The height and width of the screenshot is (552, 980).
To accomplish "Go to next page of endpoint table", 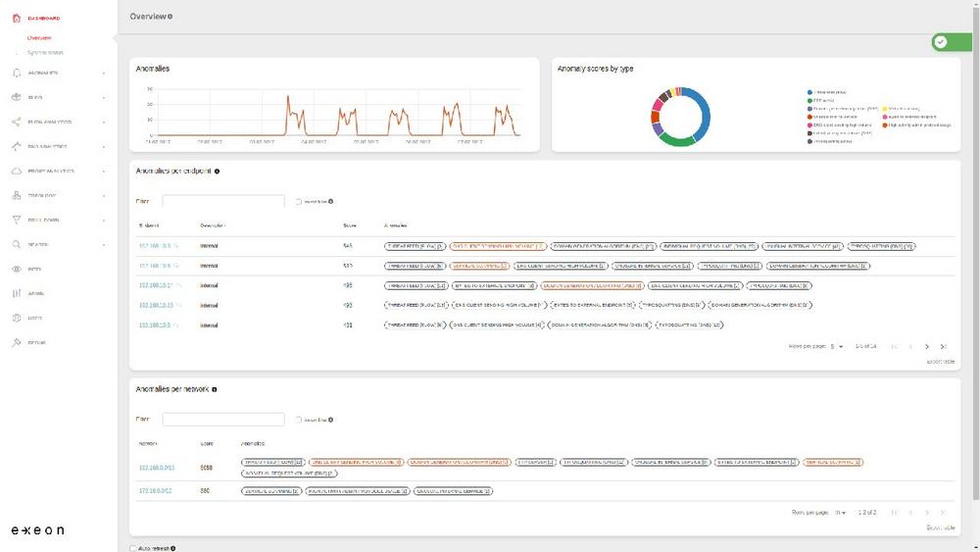I will tap(927, 346).
